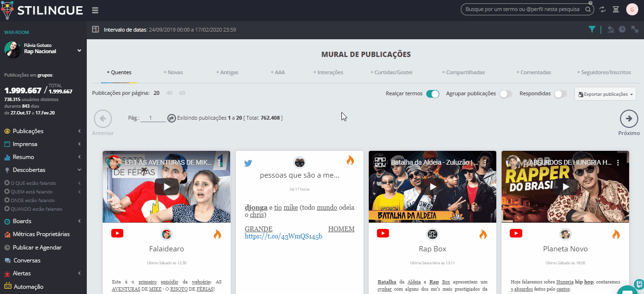Enable the Agrupar publicações switch
Viewport: 644px width, 294px height.
pyautogui.click(x=506, y=94)
